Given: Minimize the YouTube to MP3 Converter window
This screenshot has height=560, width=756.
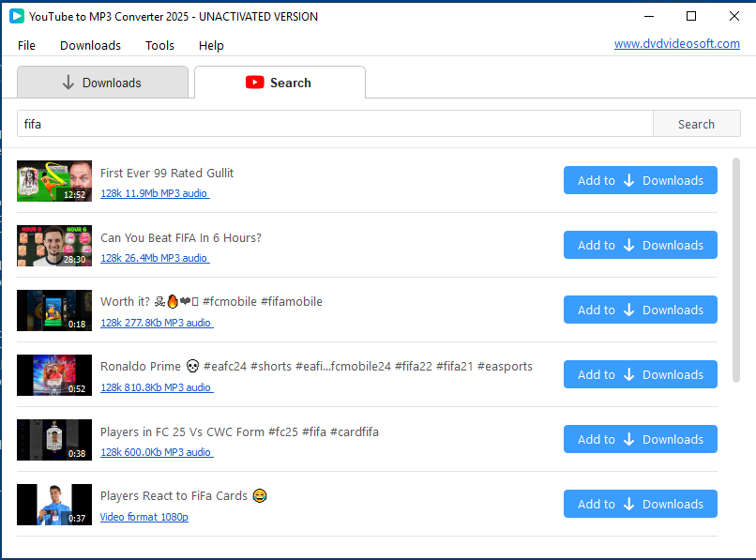Looking at the screenshot, I should [x=649, y=16].
